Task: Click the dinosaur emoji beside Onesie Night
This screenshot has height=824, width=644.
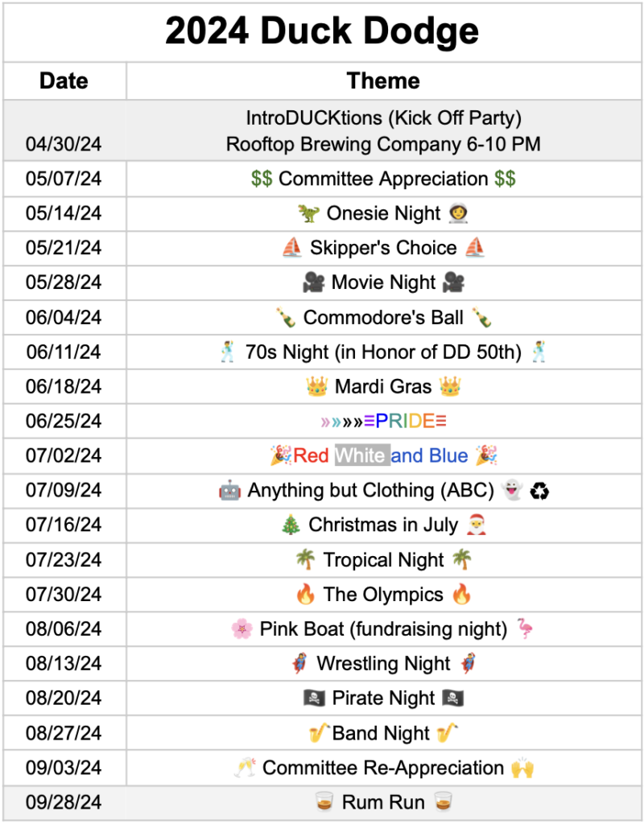Action: [308, 213]
